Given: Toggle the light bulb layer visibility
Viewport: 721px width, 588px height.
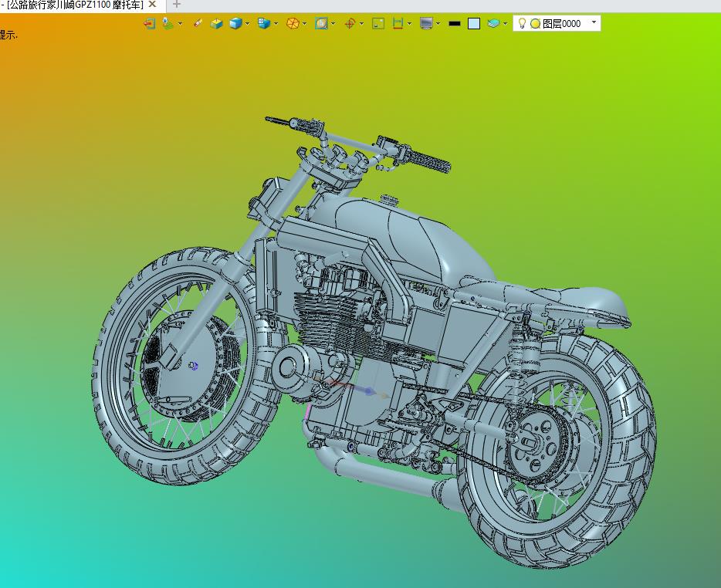Looking at the screenshot, I should (x=521, y=23).
